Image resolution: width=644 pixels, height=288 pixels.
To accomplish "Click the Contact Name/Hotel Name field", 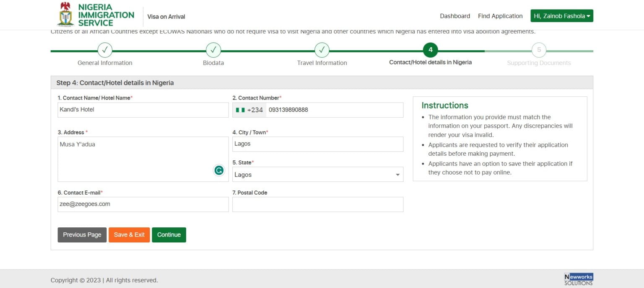I will 143,110.
